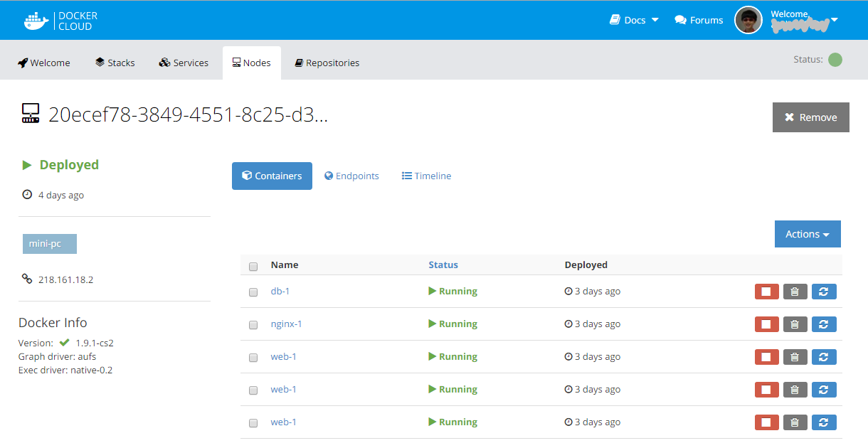868x448 pixels.
Task: Tick the db-1 container checkbox
Action: [253, 292]
